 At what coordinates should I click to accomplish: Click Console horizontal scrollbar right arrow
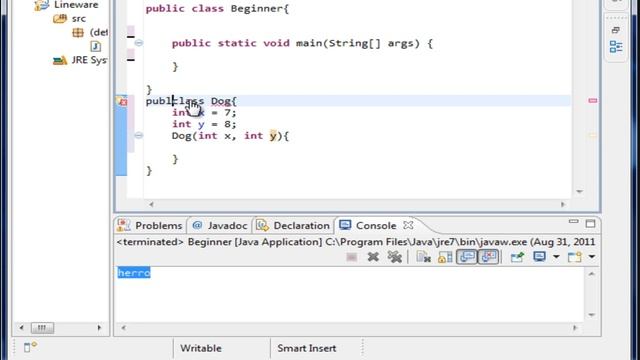click(x=575, y=327)
